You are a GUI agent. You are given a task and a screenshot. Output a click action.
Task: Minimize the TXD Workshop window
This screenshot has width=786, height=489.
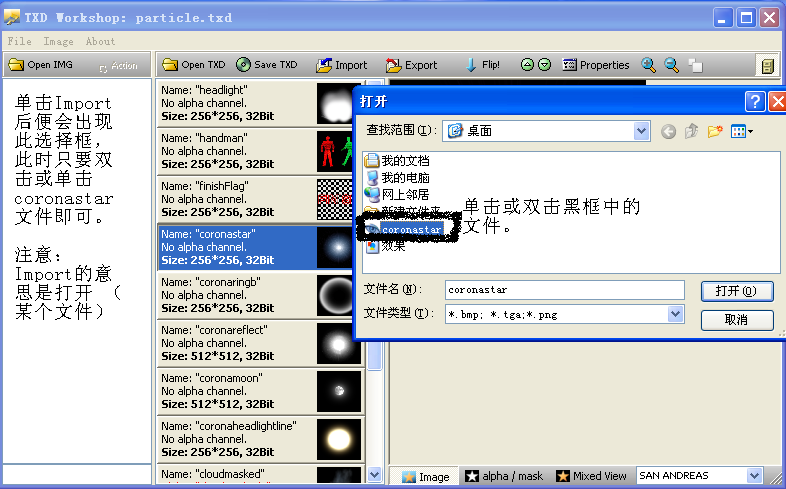tap(722, 18)
